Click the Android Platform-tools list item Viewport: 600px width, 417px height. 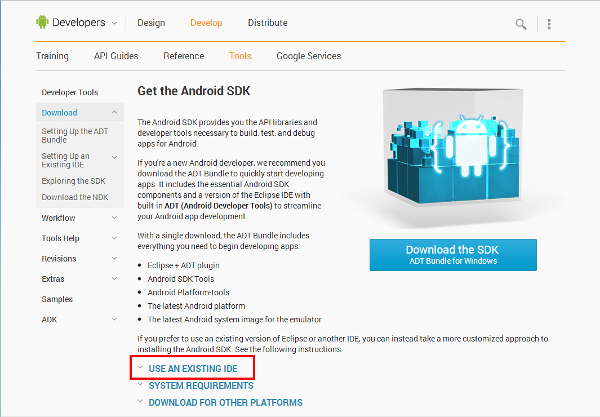tap(188, 292)
